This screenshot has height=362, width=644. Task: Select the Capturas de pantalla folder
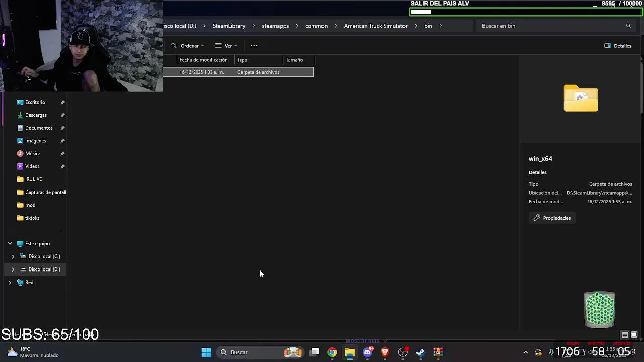tap(45, 192)
